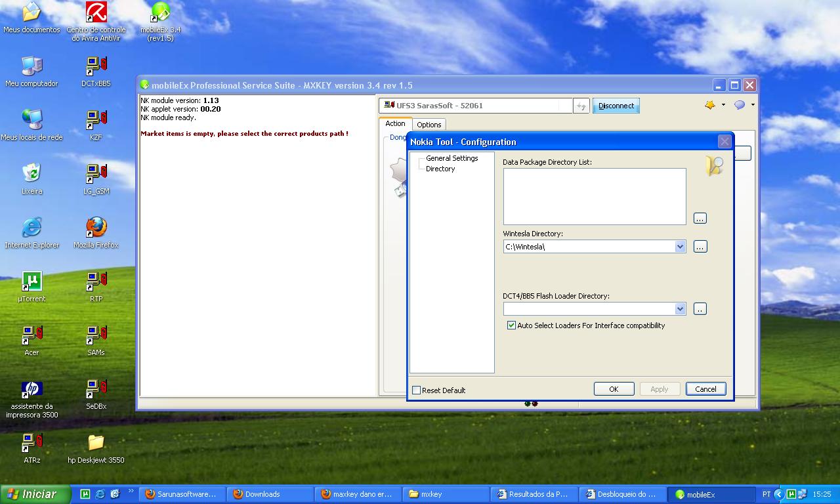Image resolution: width=840 pixels, height=504 pixels.
Task: Click the rescan interface arrows button
Action: (x=581, y=106)
